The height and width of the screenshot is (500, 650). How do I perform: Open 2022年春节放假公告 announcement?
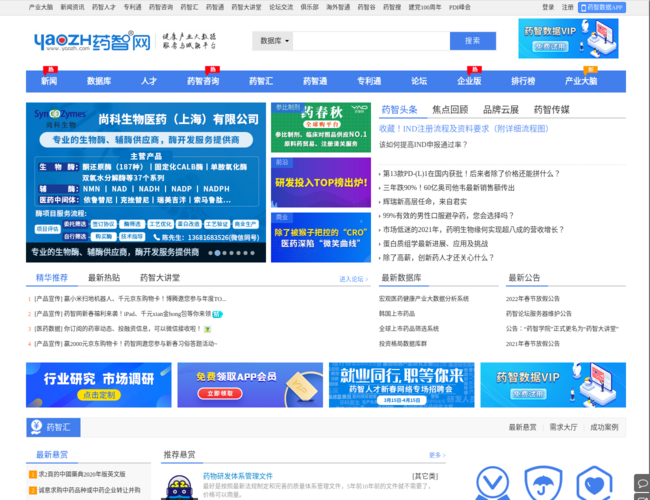click(x=533, y=299)
